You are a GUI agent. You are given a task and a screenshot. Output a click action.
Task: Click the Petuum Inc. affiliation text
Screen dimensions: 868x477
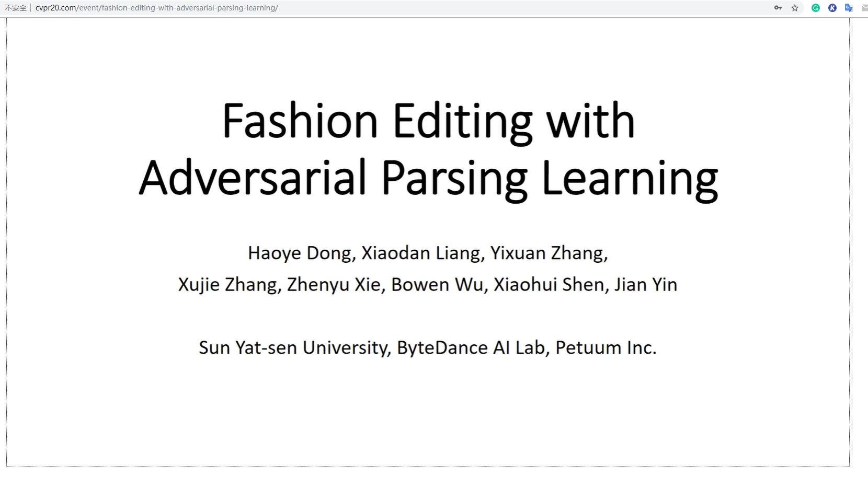606,348
